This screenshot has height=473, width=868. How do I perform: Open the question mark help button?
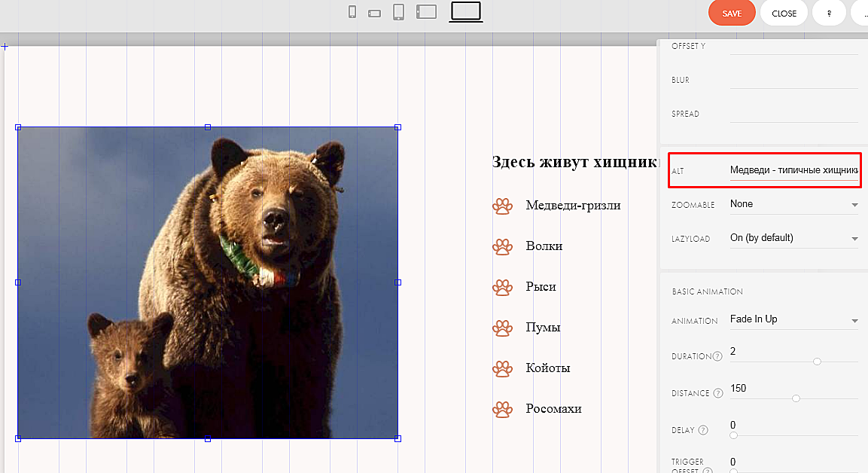pos(829,14)
